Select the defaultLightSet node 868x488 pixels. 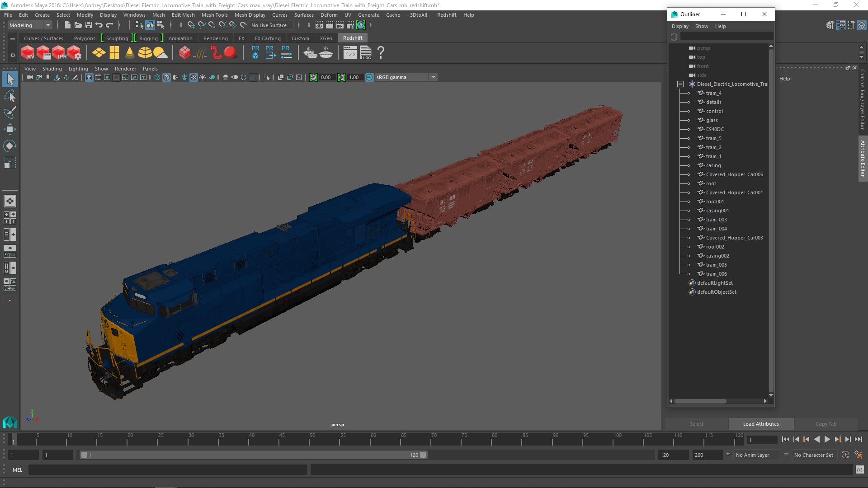715,282
